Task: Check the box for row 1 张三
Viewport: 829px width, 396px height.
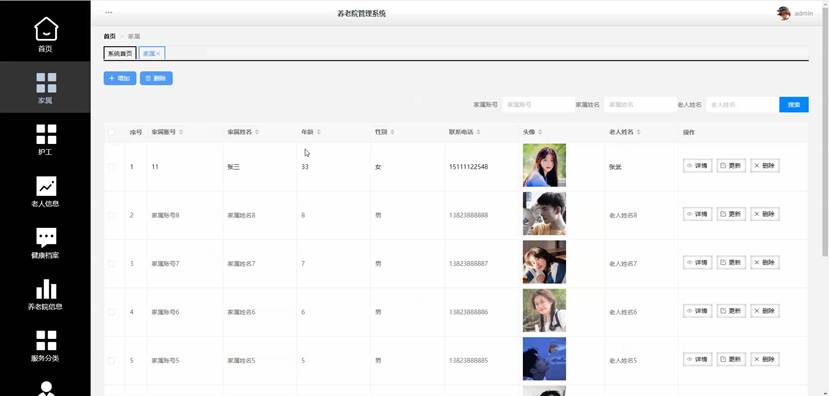Action: point(111,167)
